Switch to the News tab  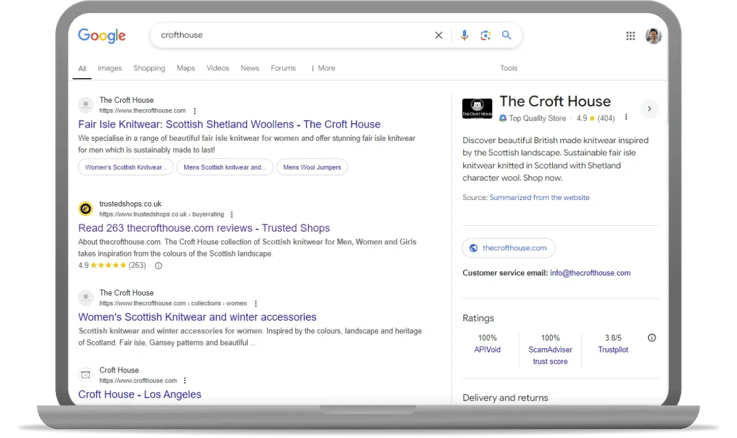(x=250, y=68)
